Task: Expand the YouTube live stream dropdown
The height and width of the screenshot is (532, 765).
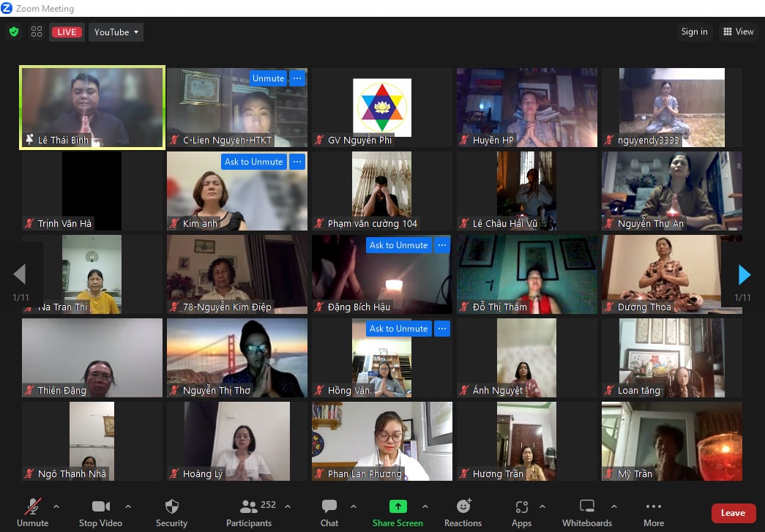Action: pyautogui.click(x=116, y=32)
